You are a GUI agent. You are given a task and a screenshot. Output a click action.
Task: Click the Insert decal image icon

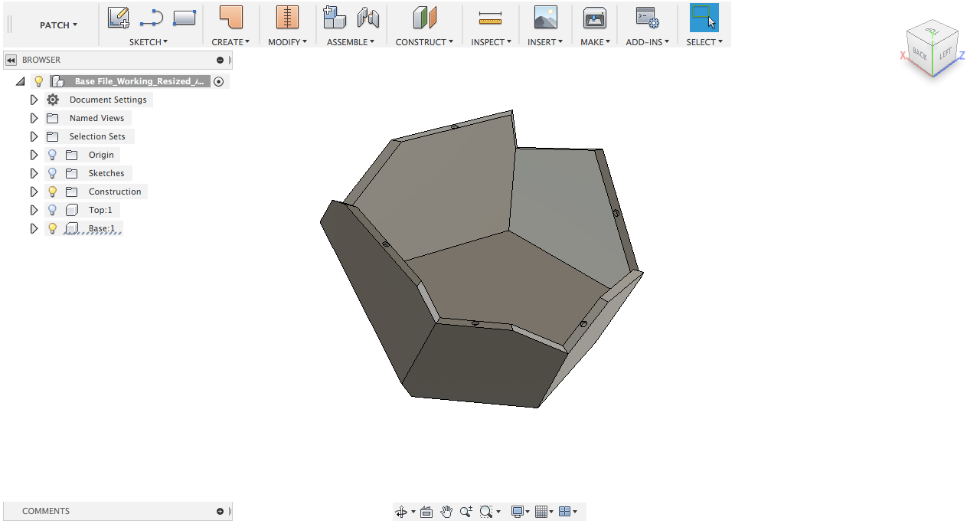click(x=545, y=17)
